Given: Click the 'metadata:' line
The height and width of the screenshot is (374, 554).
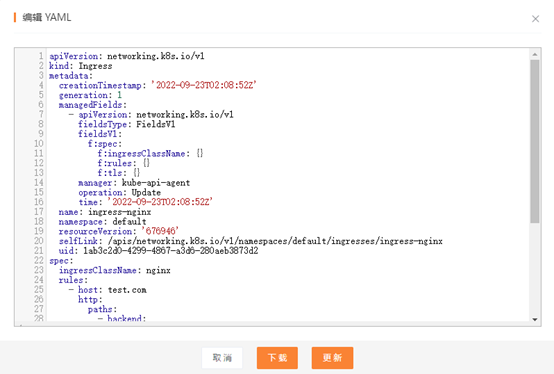Looking at the screenshot, I should [71, 76].
